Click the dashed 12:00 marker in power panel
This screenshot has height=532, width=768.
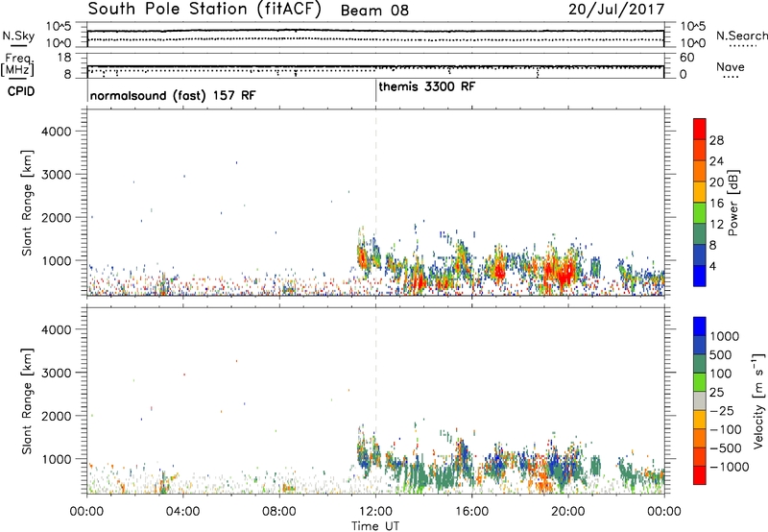pyautogui.click(x=375, y=203)
